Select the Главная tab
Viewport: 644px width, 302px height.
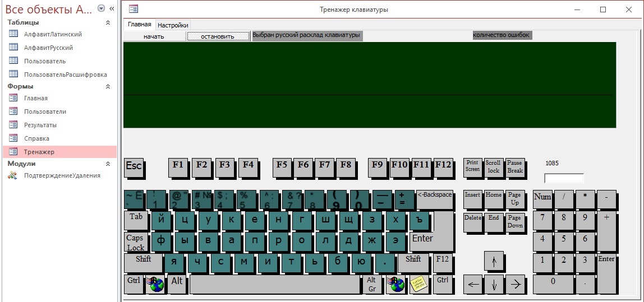pos(139,25)
